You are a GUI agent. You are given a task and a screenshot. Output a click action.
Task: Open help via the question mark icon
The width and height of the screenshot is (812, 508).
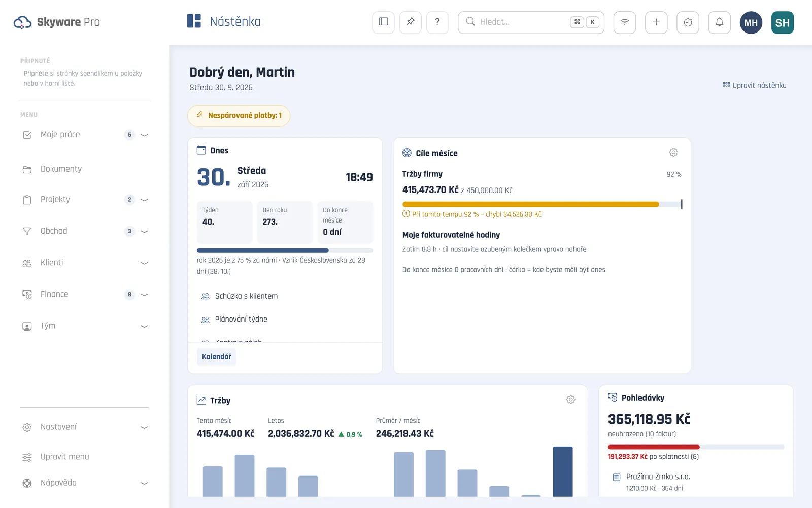click(437, 22)
